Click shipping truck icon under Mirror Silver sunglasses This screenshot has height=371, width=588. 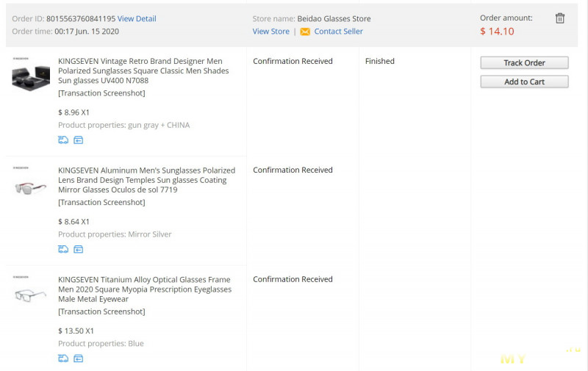(x=63, y=249)
